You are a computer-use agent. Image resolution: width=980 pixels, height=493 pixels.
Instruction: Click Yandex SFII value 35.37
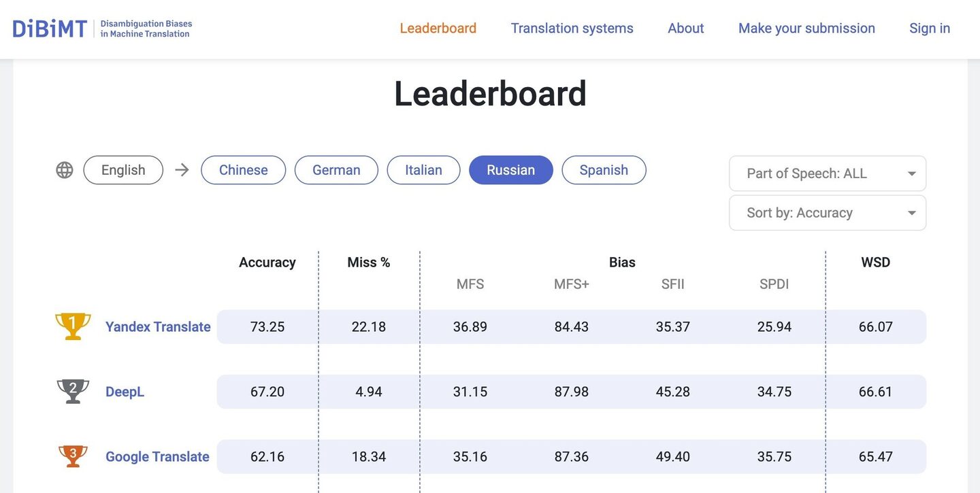click(673, 327)
